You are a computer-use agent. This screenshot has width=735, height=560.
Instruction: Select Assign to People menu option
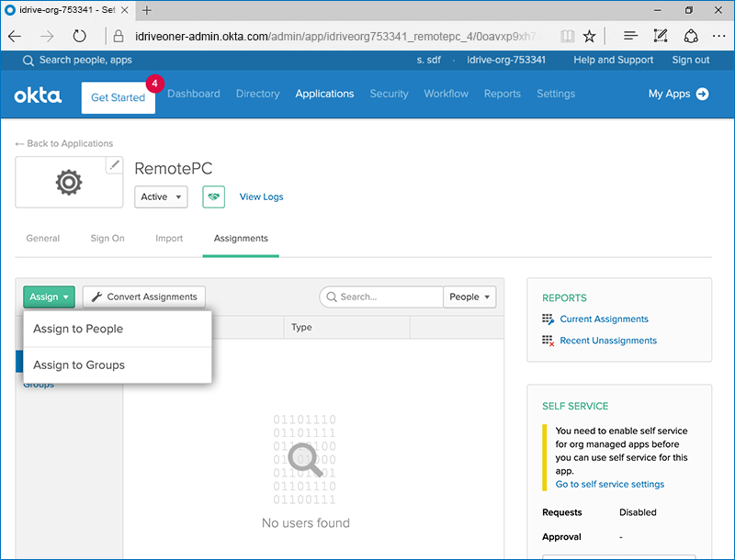pos(78,329)
